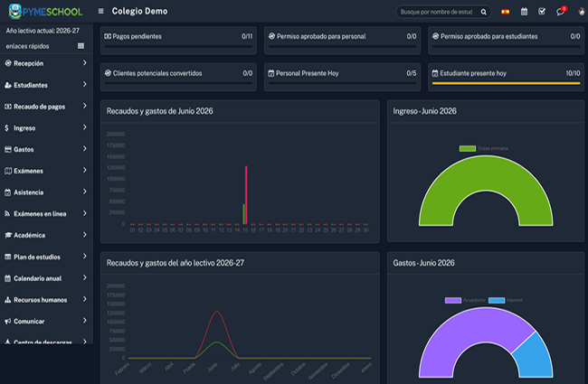
Task: Click the Plan de estudios list icon
Action: (8, 257)
